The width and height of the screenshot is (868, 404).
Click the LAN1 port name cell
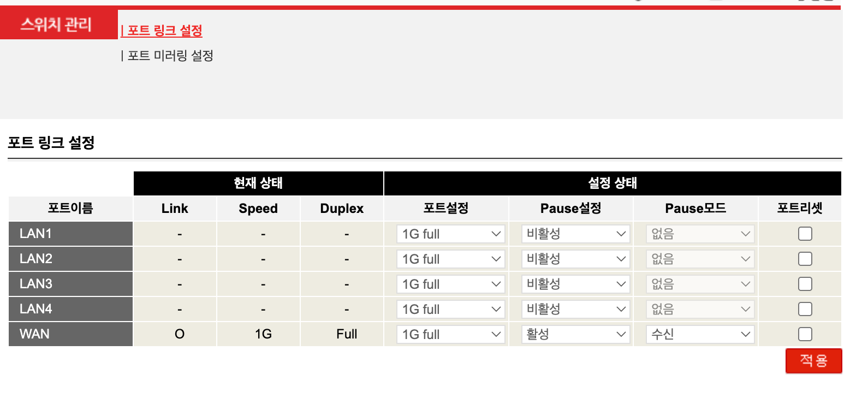pos(70,234)
